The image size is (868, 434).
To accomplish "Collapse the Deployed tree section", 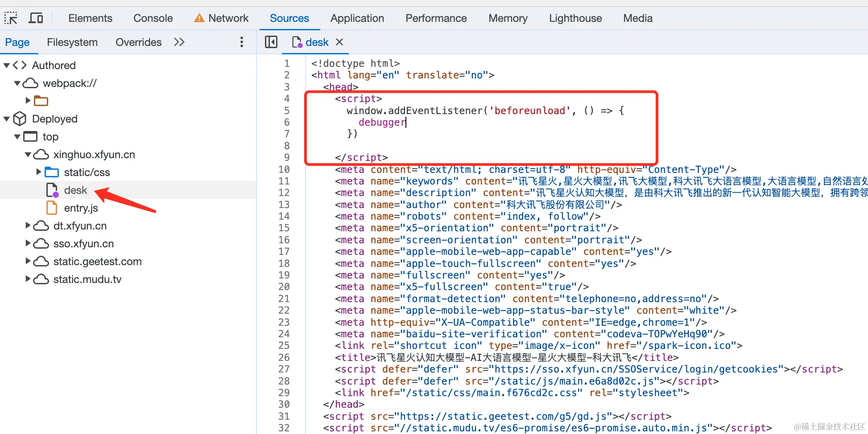I will click(x=7, y=119).
